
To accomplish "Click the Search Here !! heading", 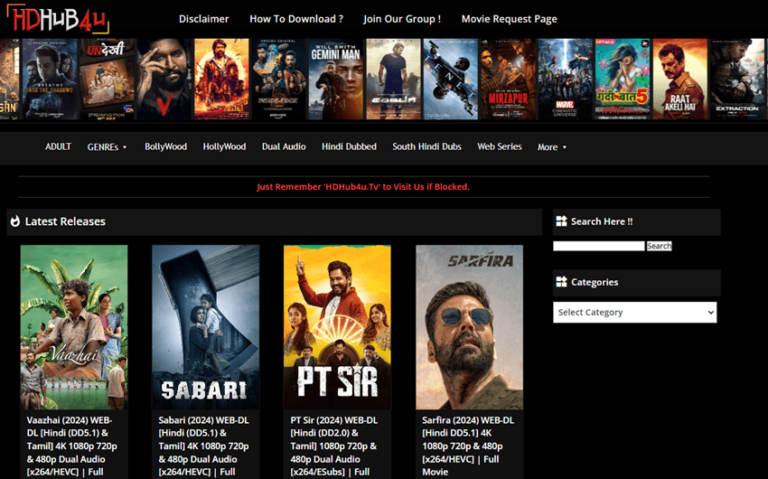I will [x=602, y=221].
